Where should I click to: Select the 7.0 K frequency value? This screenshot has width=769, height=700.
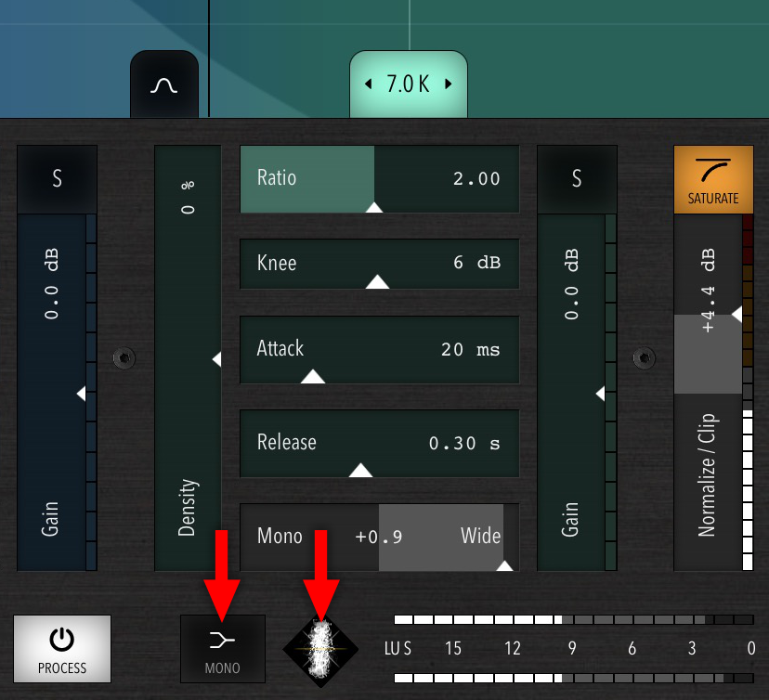point(408,84)
